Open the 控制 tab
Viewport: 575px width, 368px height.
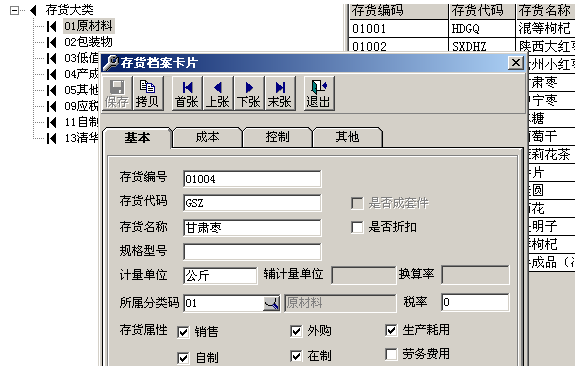(x=278, y=137)
